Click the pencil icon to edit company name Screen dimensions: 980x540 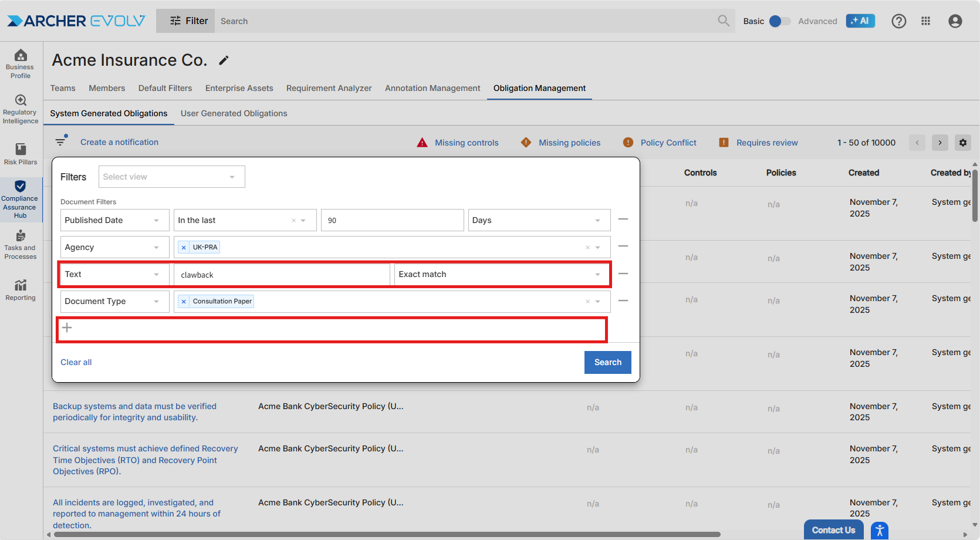224,60
